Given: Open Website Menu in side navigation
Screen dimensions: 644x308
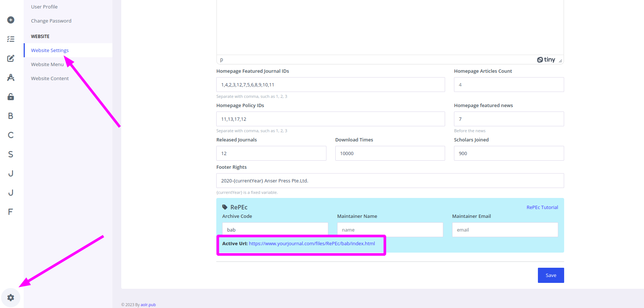Looking at the screenshot, I should click(x=47, y=64).
